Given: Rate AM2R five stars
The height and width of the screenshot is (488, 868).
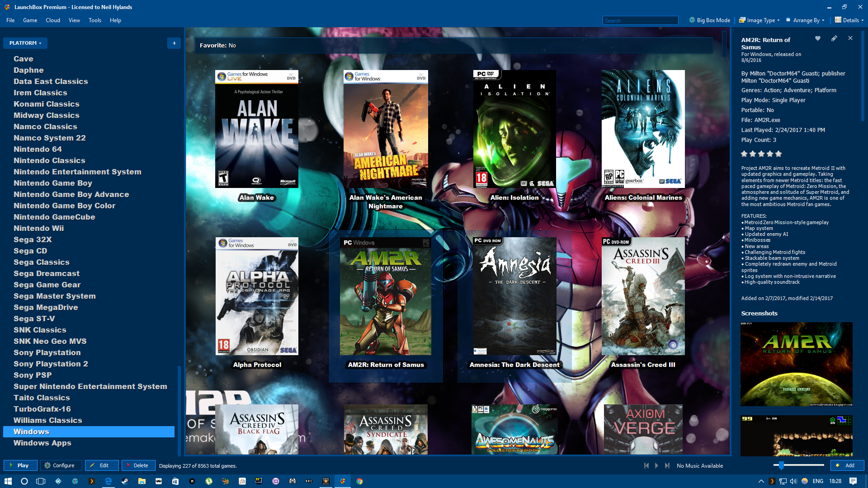Looking at the screenshot, I should coord(778,154).
